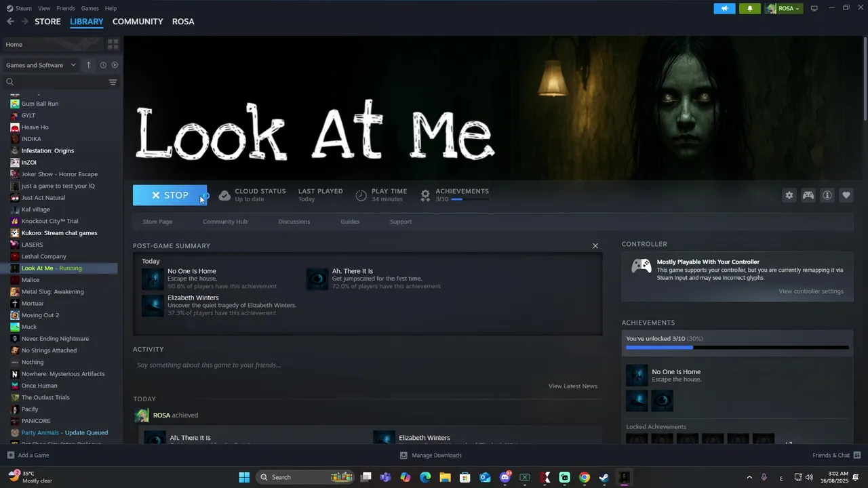Open controller layout icon for Look At Me

pyautogui.click(x=808, y=195)
